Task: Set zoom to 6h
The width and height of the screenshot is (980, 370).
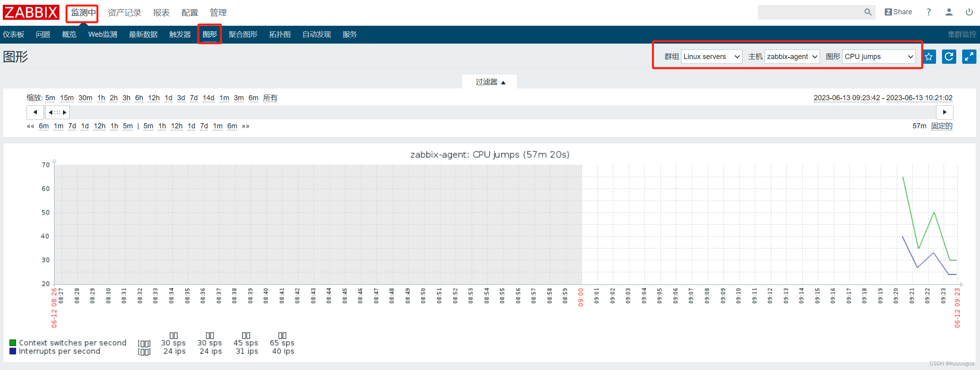Action: (x=139, y=98)
